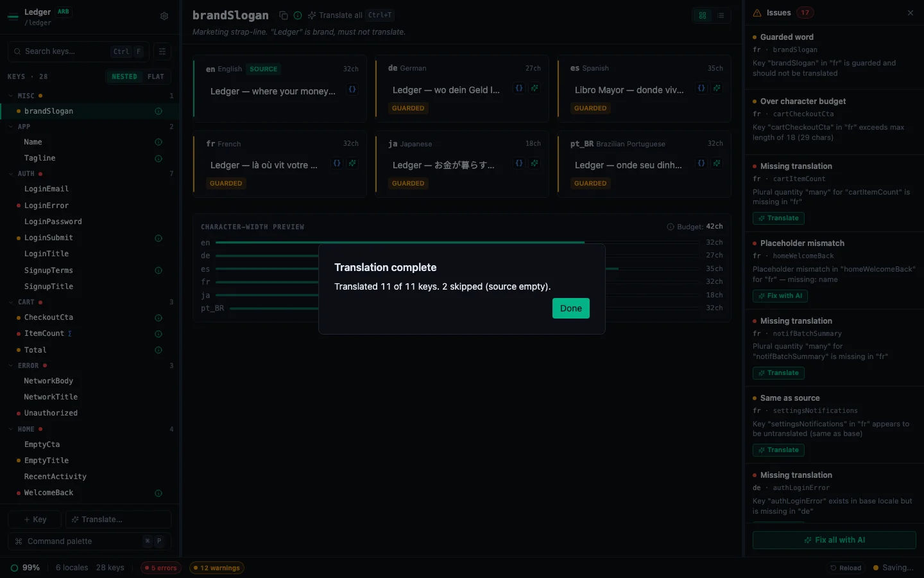Select the LoginEmail key
The width and height of the screenshot is (924, 578).
tap(89, 189)
